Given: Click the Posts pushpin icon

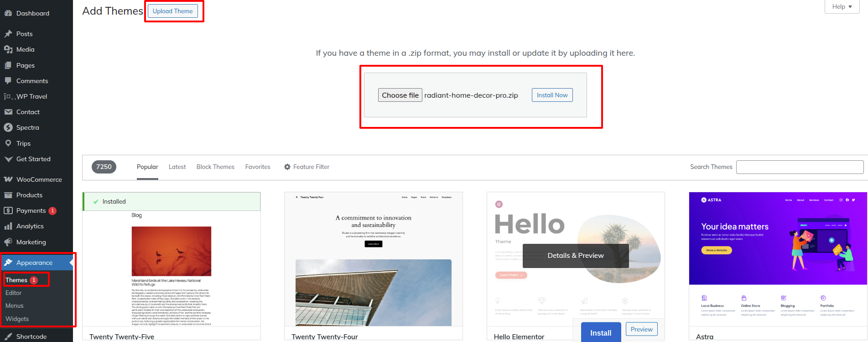Looking at the screenshot, I should click(x=8, y=34).
